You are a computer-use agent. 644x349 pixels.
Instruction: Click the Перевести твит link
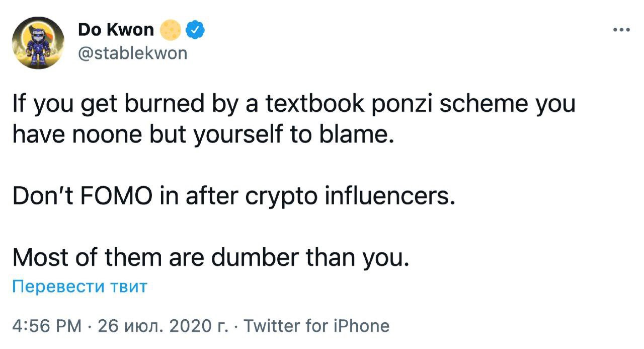point(79,287)
